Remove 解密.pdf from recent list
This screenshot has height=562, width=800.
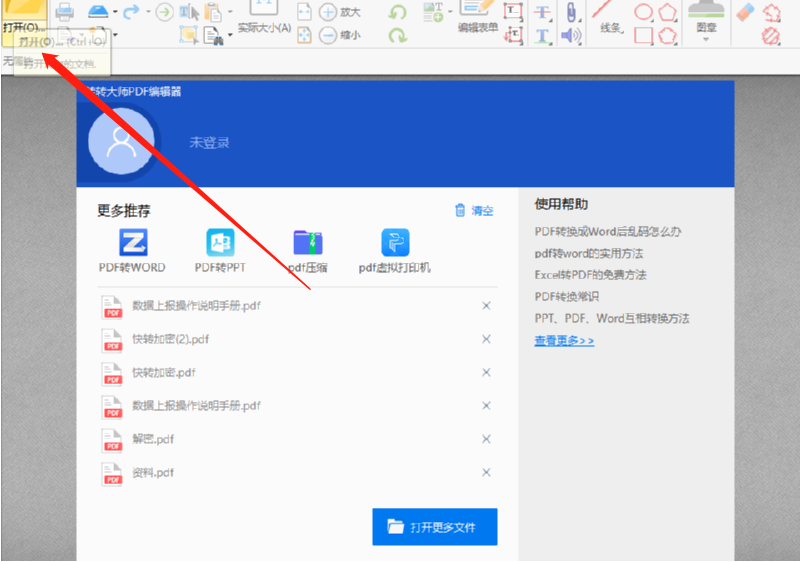pyautogui.click(x=486, y=439)
